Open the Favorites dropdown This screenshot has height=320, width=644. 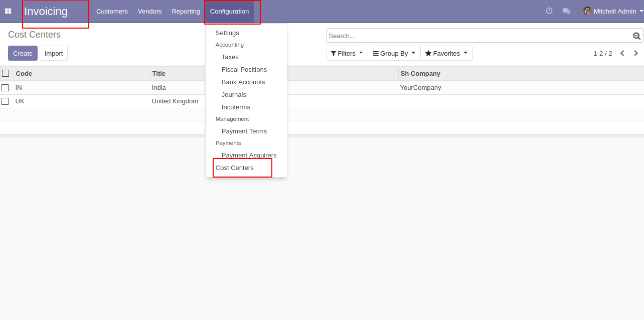tap(446, 53)
